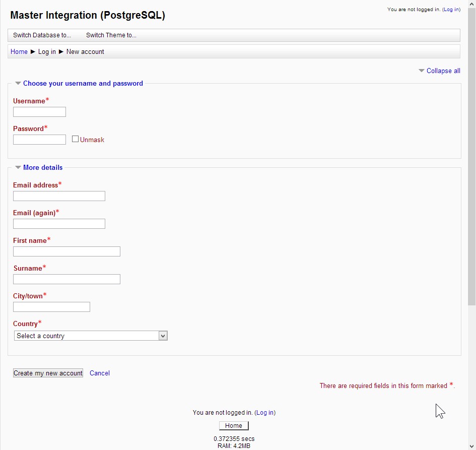Click the Master Integration (PostgreSQL) heading
The width and height of the screenshot is (476, 450).
click(88, 15)
